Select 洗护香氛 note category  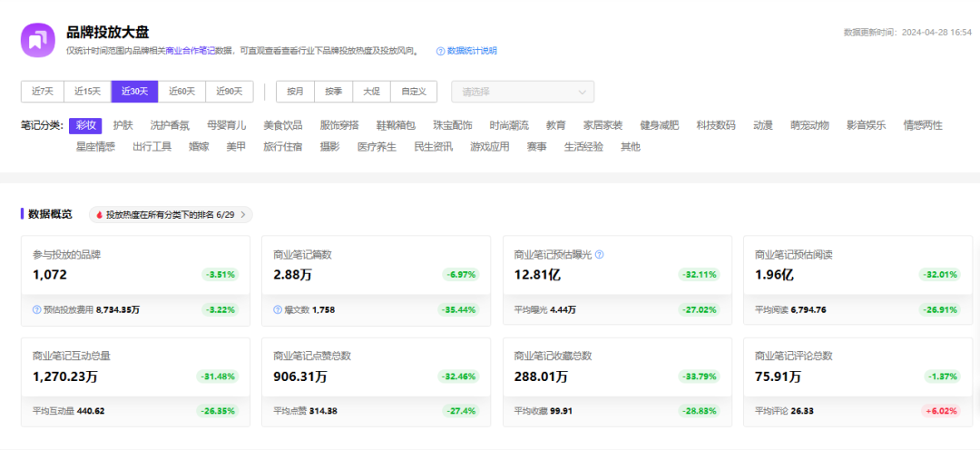(x=170, y=125)
